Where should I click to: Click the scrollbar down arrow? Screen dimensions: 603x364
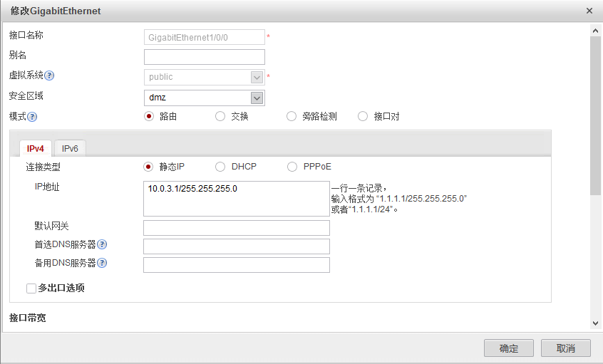[596, 323]
